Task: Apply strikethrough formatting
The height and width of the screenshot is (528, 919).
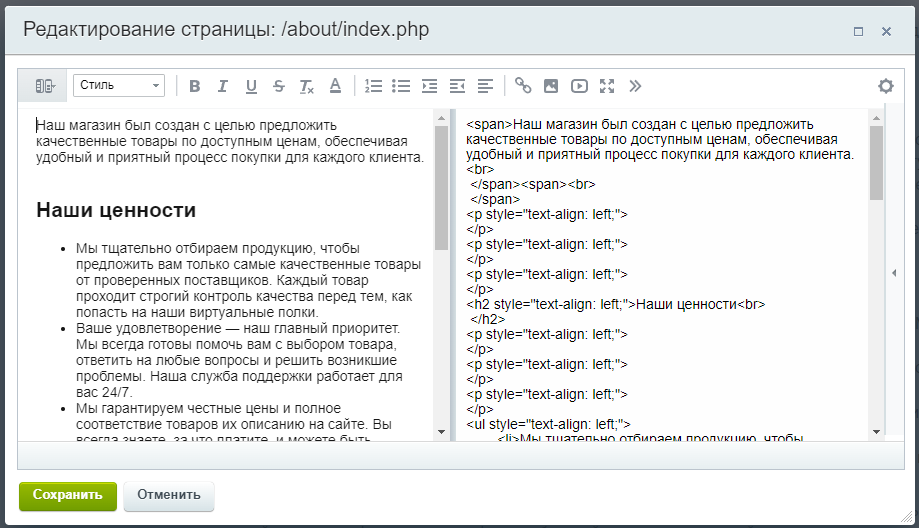Action: [279, 86]
